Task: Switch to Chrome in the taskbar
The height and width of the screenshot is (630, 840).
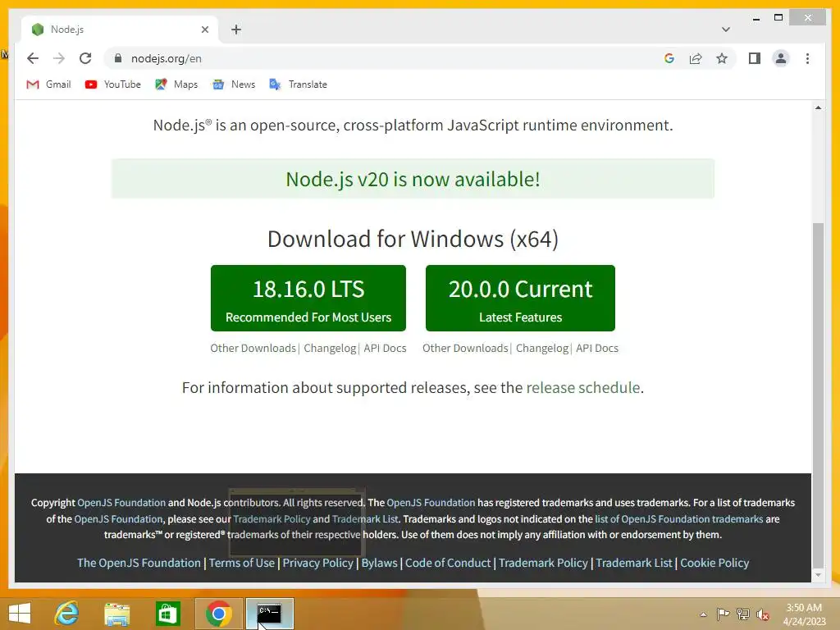Action: [218, 614]
